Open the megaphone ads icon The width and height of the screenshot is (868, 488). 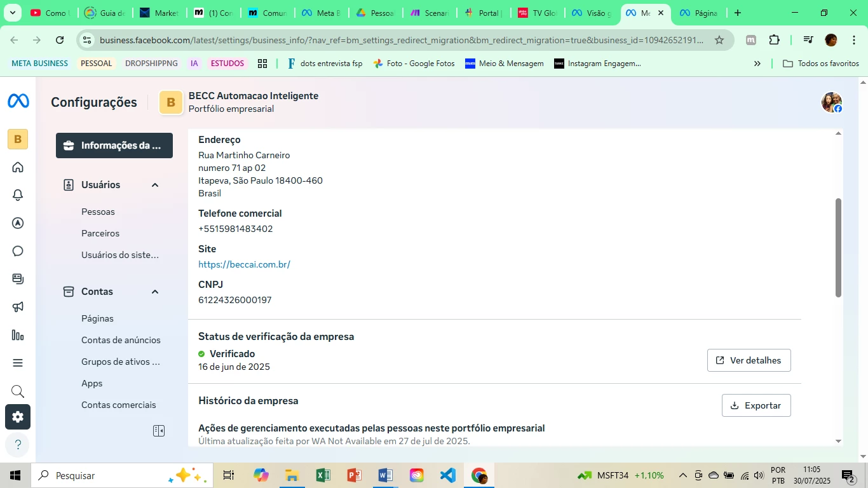coord(18,307)
